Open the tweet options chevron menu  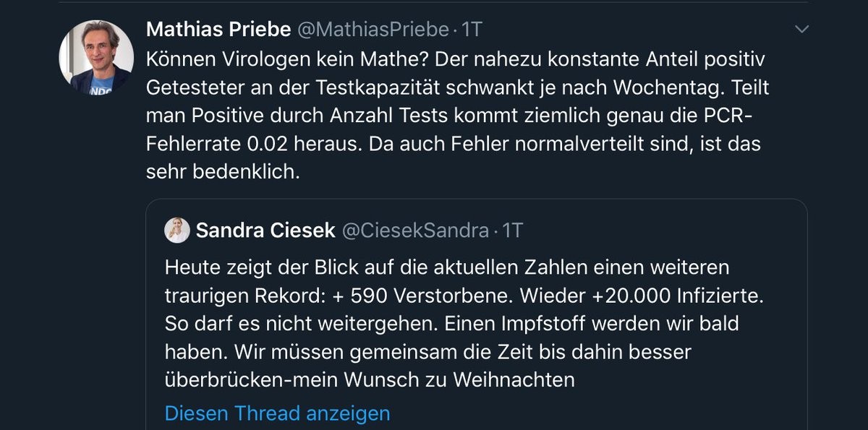click(x=801, y=30)
